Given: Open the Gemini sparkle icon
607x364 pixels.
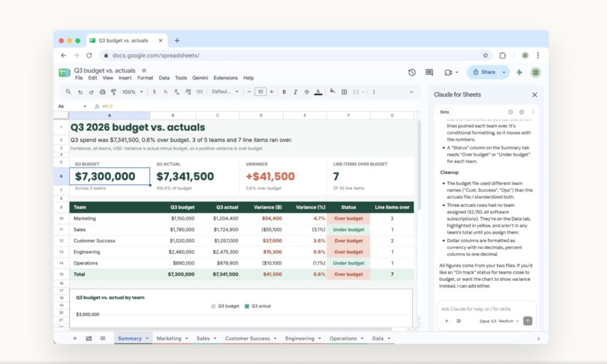Looking at the screenshot, I should [519, 72].
